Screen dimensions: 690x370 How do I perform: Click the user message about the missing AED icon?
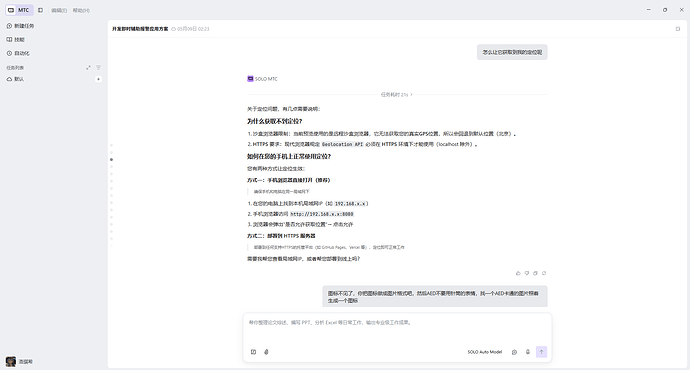(x=435, y=297)
